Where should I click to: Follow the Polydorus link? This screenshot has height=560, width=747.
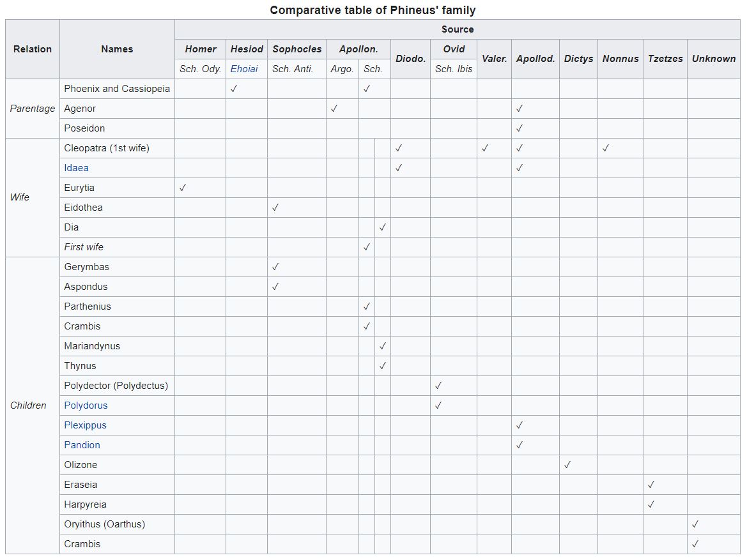pos(86,405)
